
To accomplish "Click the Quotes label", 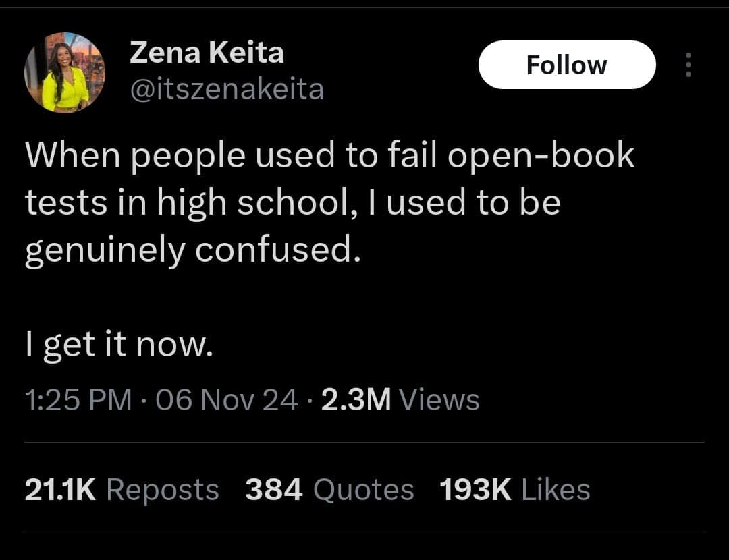I will coord(364,490).
